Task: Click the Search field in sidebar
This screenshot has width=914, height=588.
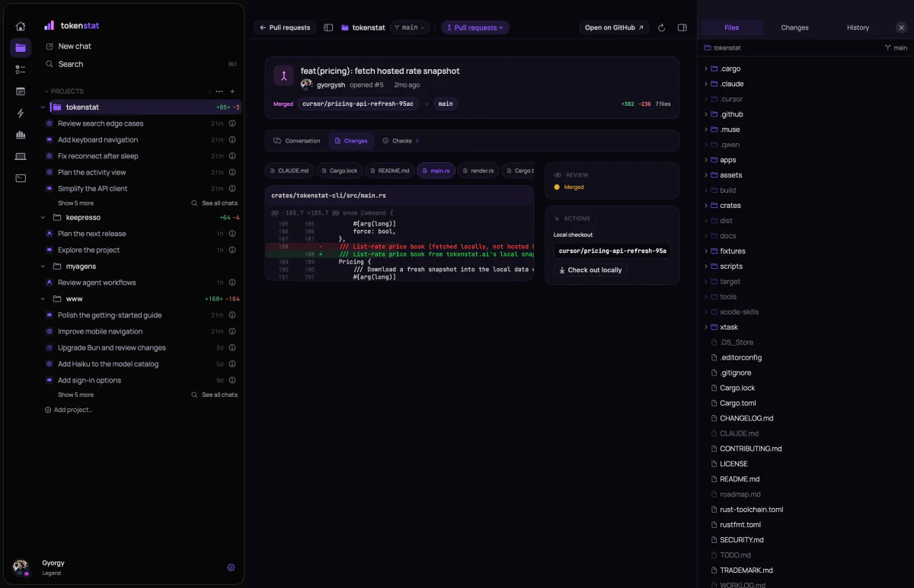Action: [x=141, y=64]
